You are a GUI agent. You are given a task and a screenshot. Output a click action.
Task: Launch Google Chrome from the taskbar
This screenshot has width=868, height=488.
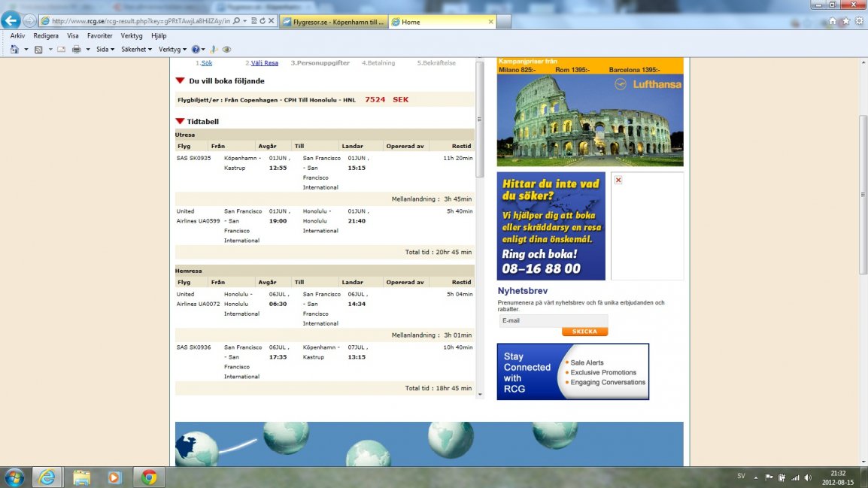click(x=149, y=477)
